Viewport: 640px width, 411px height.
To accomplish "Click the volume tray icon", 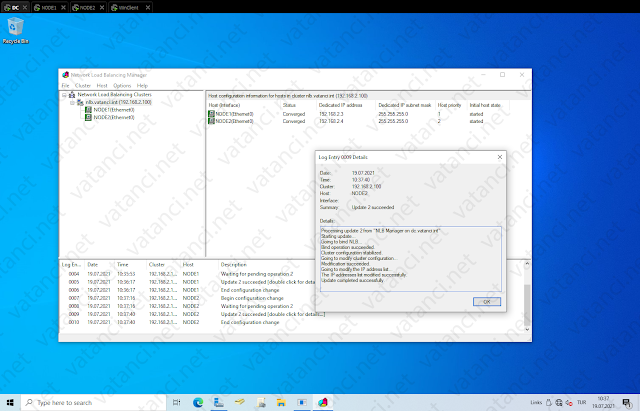I will (x=569, y=403).
